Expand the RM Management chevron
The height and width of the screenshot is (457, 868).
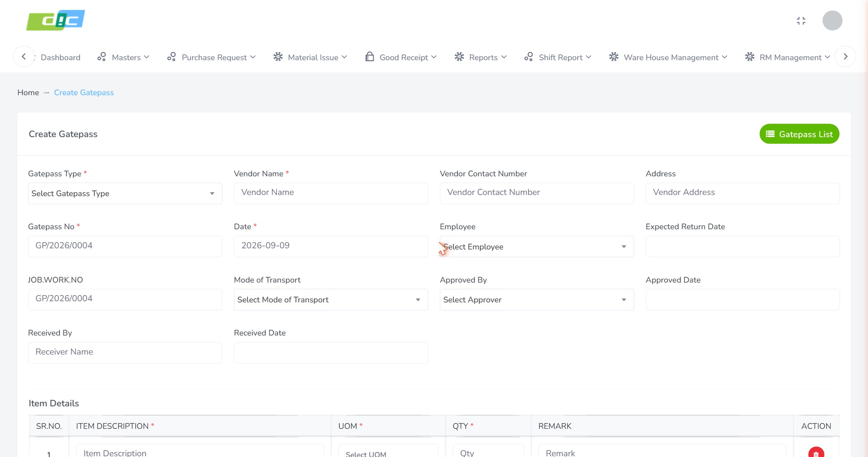(827, 57)
